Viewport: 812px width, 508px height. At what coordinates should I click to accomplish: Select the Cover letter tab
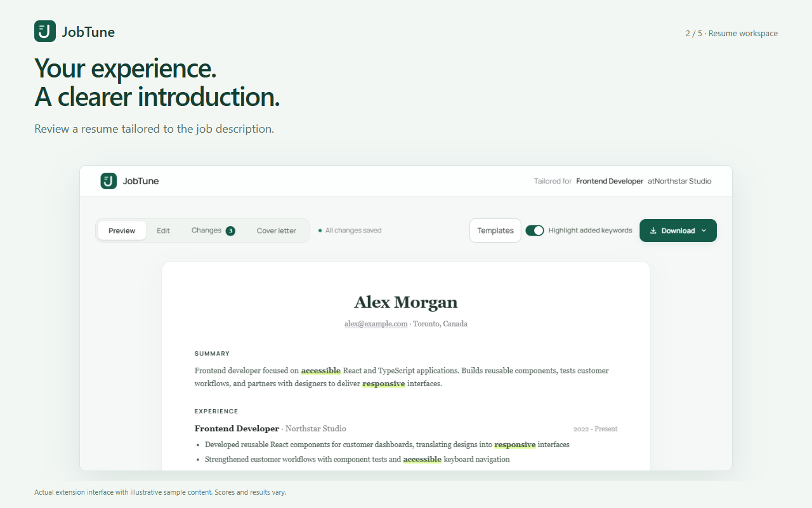277,231
